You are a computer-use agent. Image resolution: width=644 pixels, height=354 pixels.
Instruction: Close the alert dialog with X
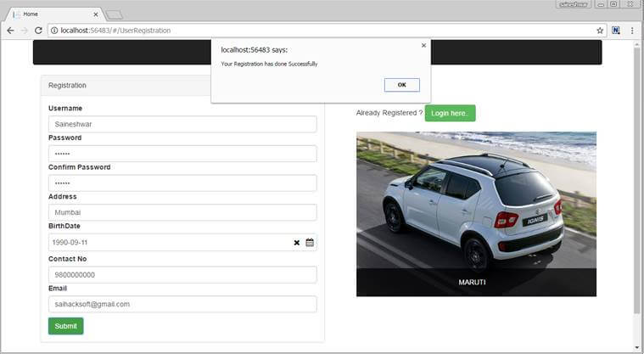pyautogui.click(x=424, y=46)
